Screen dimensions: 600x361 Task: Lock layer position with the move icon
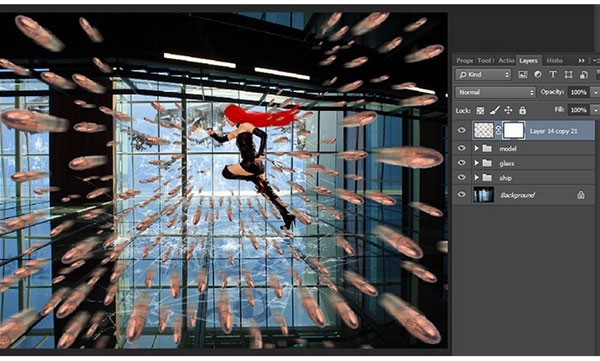click(x=508, y=110)
